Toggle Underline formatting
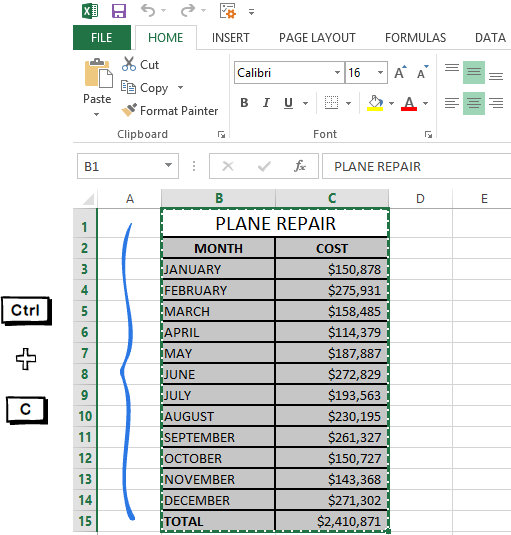Image resolution: width=511 pixels, height=535 pixels. (x=289, y=103)
